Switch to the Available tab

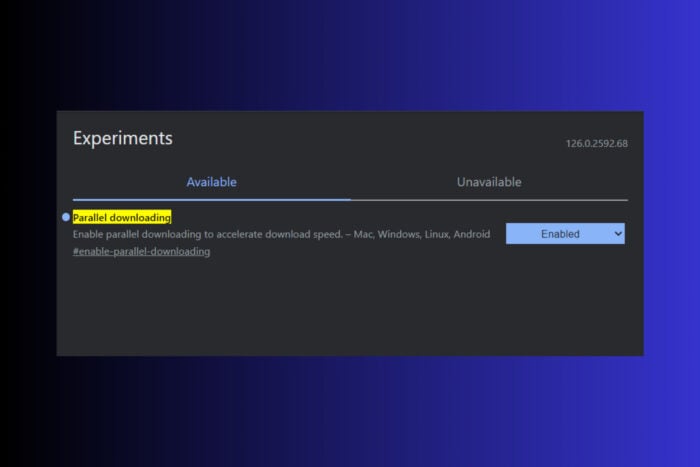click(x=212, y=182)
